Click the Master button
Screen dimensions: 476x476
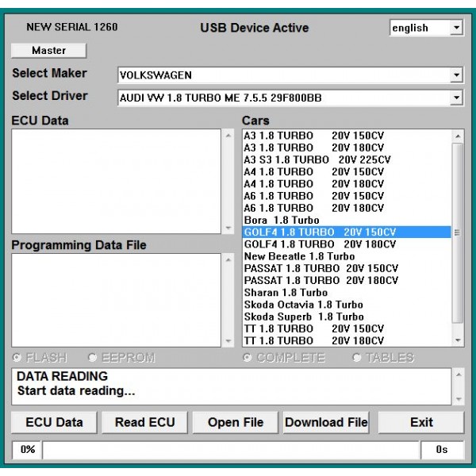48,51
